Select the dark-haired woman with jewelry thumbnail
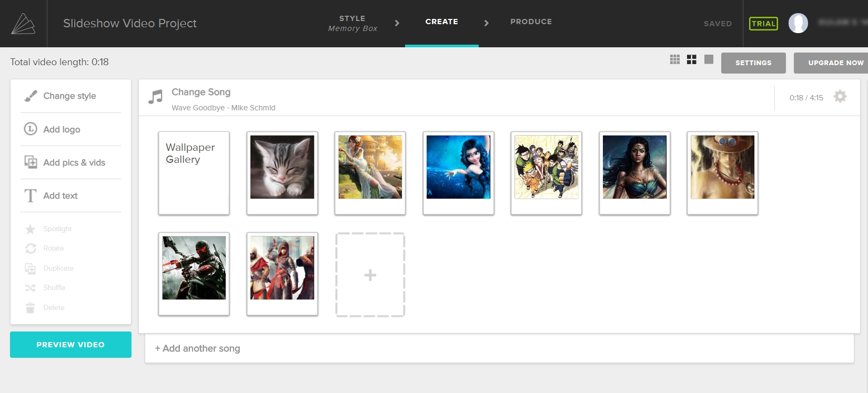Image resolution: width=868 pixels, height=393 pixels. tap(635, 173)
